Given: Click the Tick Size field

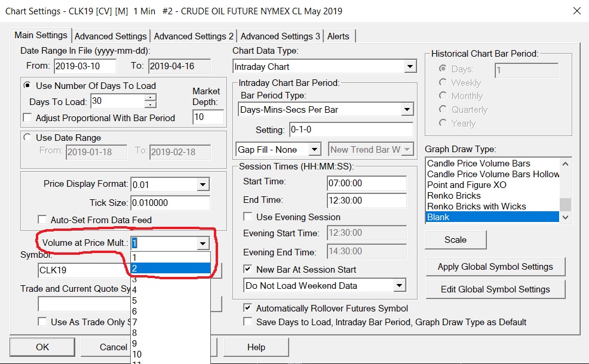Looking at the screenshot, I should point(170,203).
